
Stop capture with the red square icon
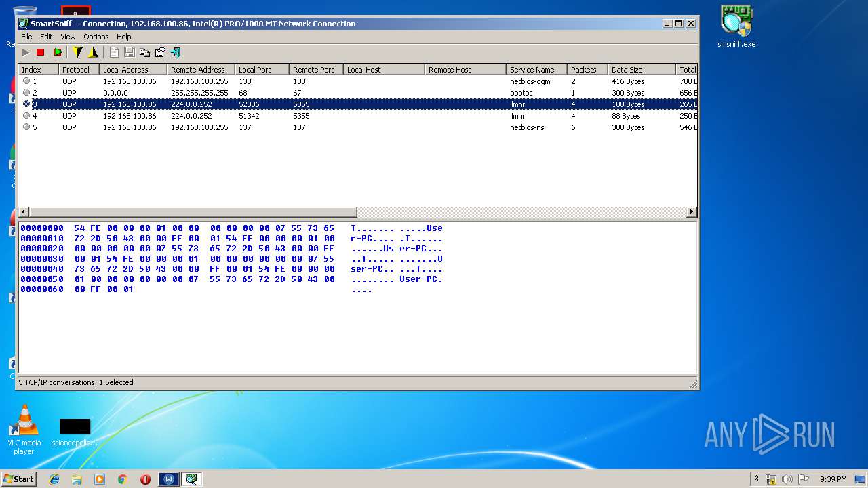coord(40,52)
